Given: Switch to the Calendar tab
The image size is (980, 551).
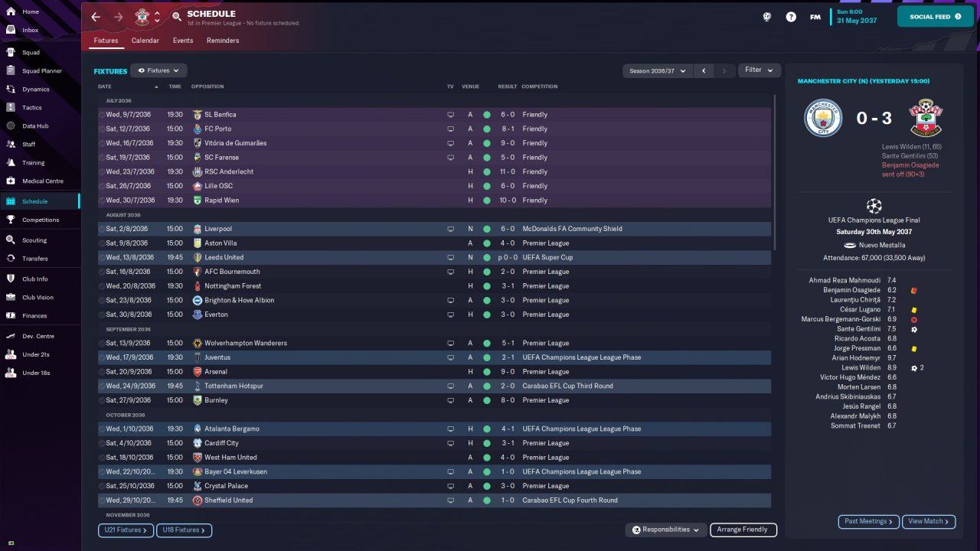Looking at the screenshot, I should (145, 41).
